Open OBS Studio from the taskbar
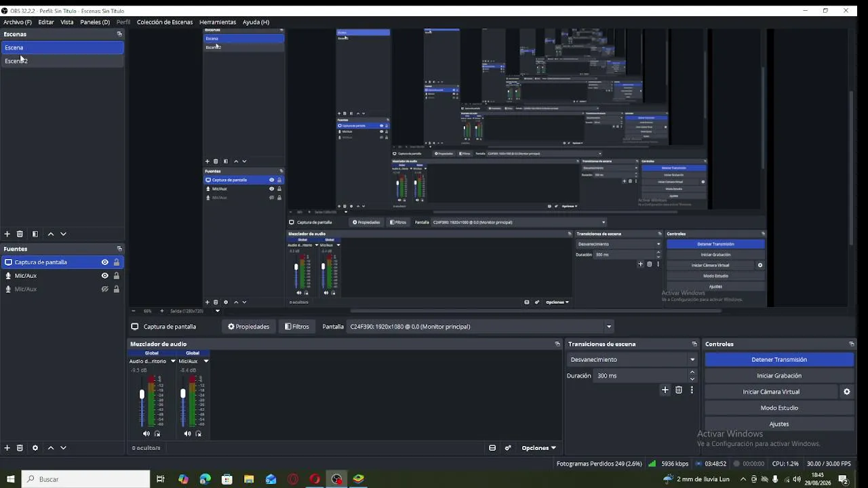The height and width of the screenshot is (488, 868). click(337, 479)
